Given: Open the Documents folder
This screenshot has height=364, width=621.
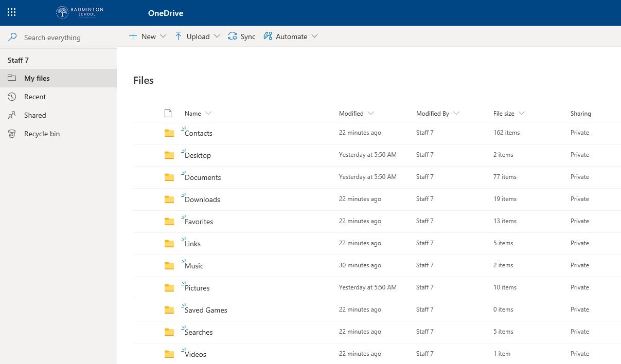Looking at the screenshot, I should (203, 177).
